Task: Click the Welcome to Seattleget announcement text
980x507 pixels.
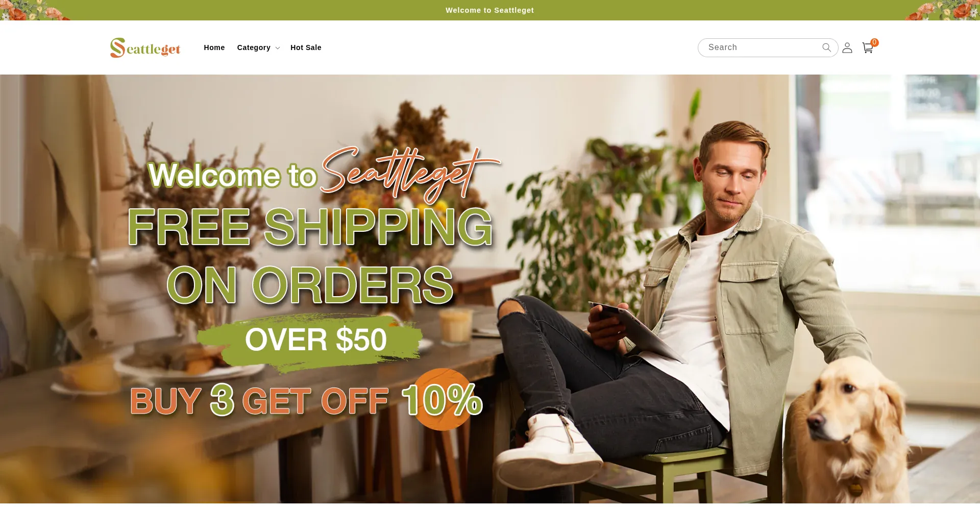Action: [x=489, y=10]
